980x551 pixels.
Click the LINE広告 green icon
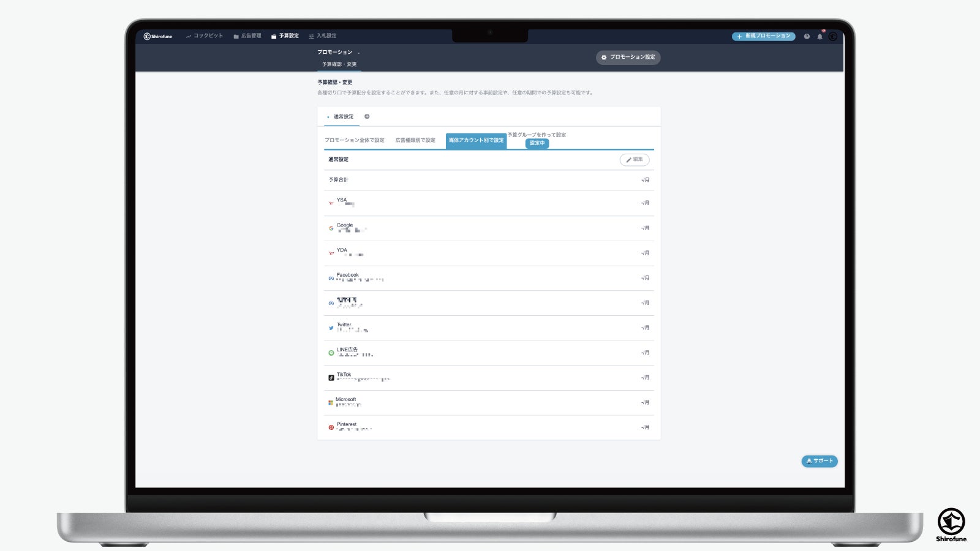point(331,353)
